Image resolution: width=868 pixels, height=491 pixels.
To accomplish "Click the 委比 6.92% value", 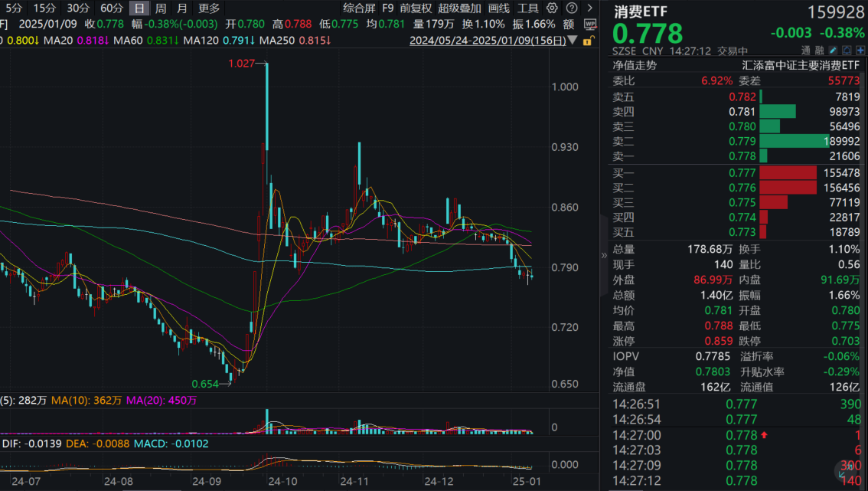I will 717,81.
